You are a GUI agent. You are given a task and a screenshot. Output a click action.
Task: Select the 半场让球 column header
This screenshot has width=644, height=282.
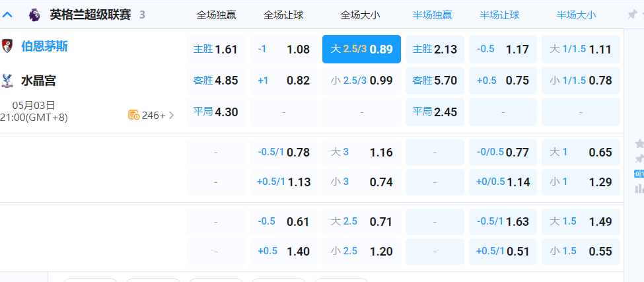point(499,16)
